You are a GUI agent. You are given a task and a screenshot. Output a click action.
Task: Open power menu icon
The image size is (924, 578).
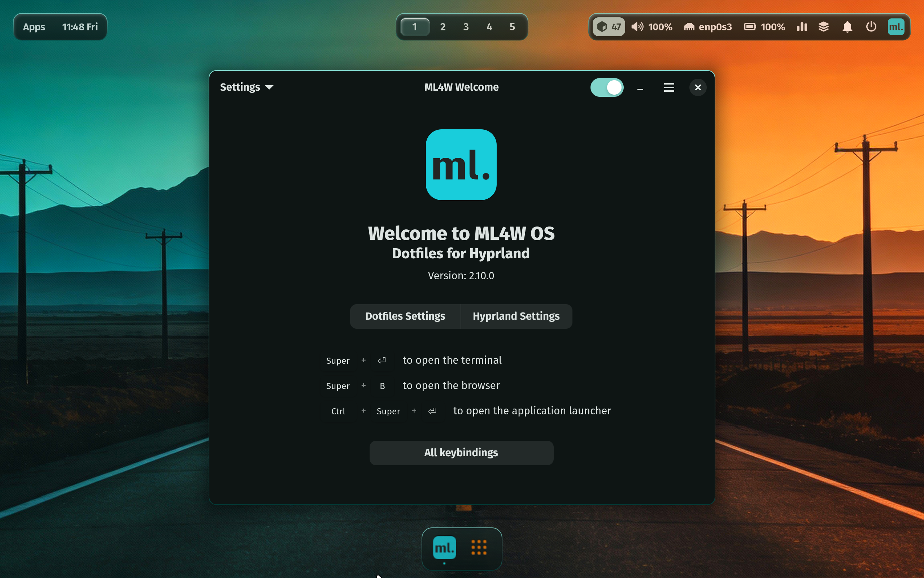pyautogui.click(x=871, y=27)
